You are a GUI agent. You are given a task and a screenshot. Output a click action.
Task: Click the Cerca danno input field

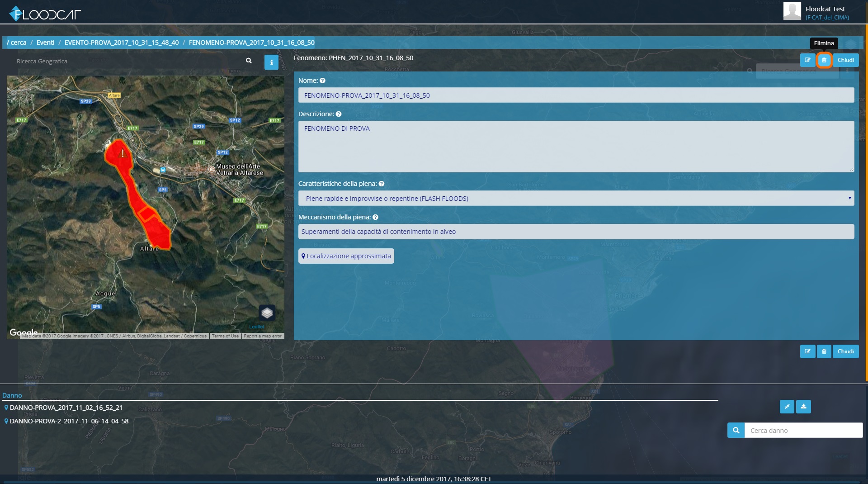click(803, 430)
